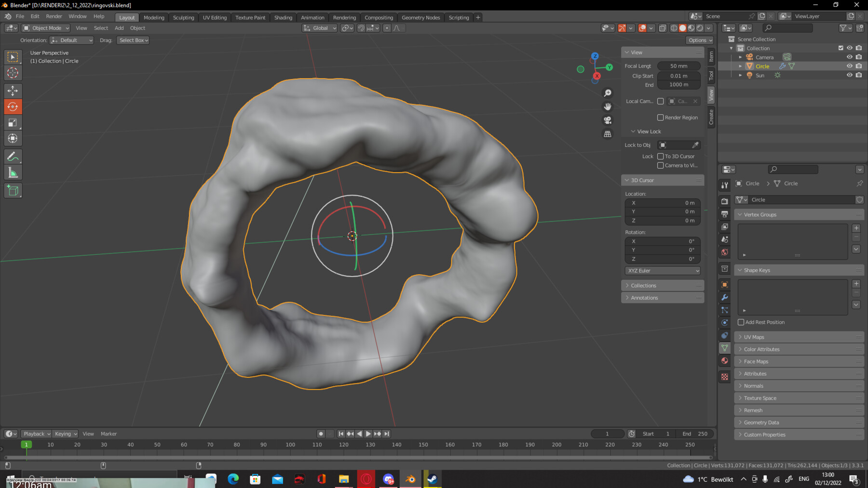Screen dimensions: 868x488
Task: Activate the Scale tool
Action: pos(13,122)
